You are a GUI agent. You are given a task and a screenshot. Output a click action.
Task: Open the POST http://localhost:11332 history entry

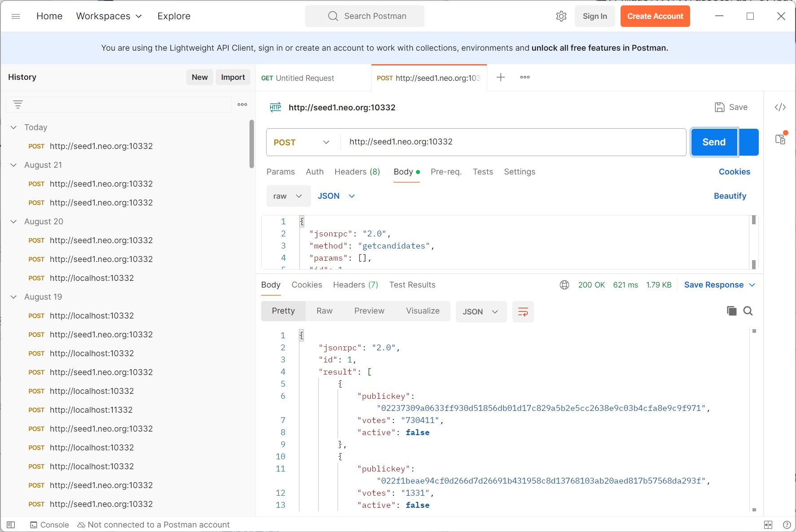pyautogui.click(x=80, y=410)
